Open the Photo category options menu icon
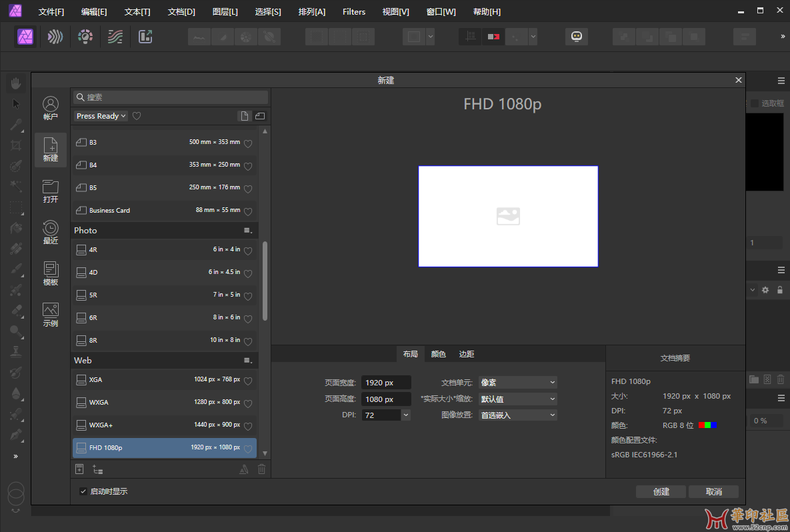Viewport: 790px width, 532px height. pyautogui.click(x=248, y=230)
